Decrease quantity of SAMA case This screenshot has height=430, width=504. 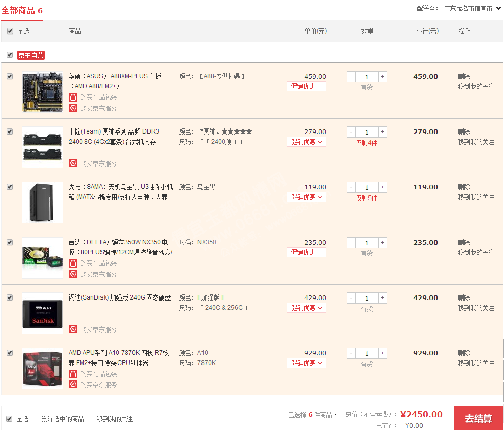point(351,187)
